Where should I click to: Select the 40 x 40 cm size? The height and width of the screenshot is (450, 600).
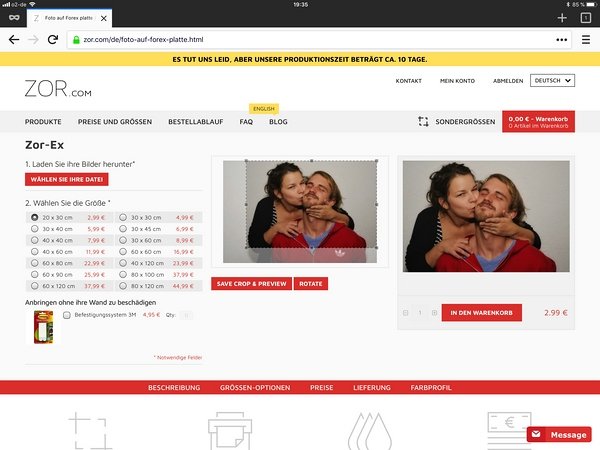click(35, 240)
